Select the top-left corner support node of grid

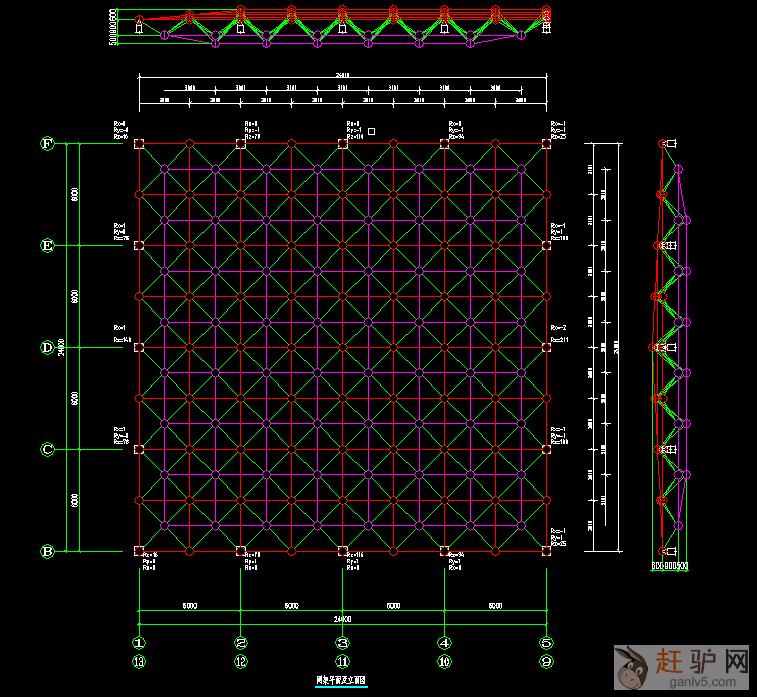tap(139, 144)
